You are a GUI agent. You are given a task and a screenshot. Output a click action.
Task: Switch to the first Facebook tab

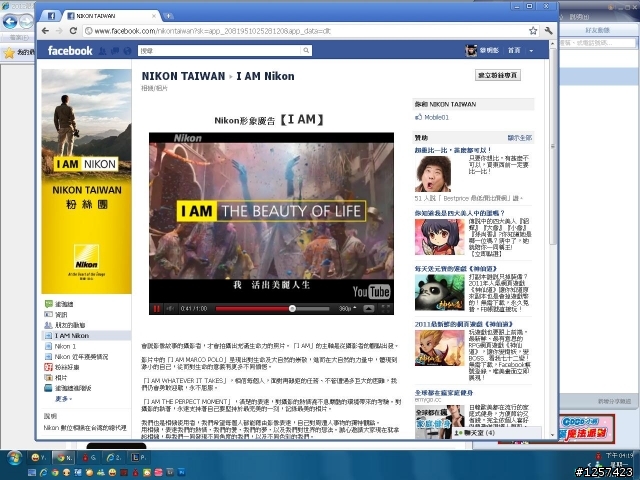[x=51, y=16]
